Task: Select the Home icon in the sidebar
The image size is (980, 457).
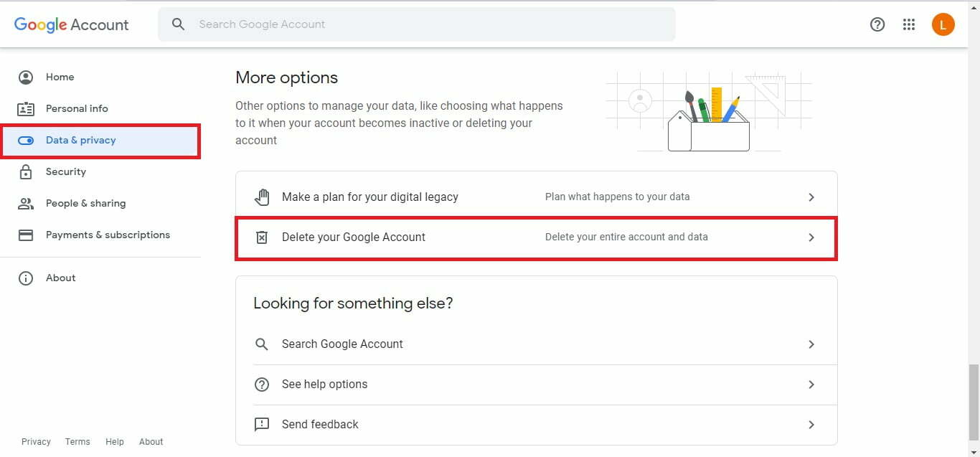Action: click(x=26, y=77)
